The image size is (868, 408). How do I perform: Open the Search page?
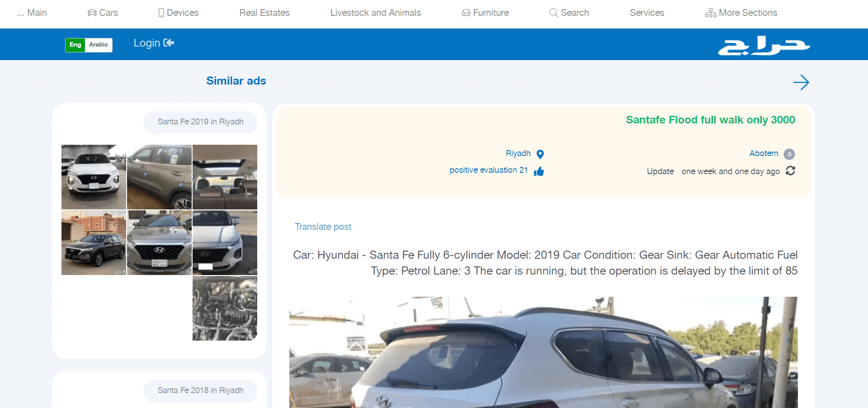tap(569, 13)
